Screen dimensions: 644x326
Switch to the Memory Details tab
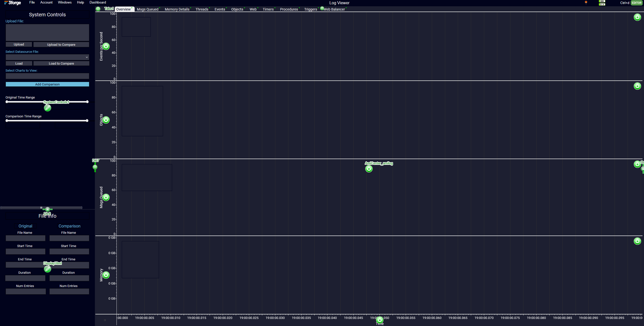177,9
